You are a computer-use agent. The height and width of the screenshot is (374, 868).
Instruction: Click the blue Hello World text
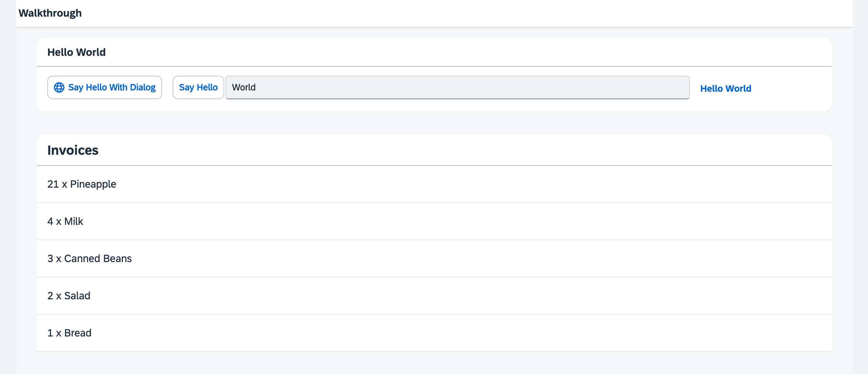pyautogui.click(x=726, y=88)
